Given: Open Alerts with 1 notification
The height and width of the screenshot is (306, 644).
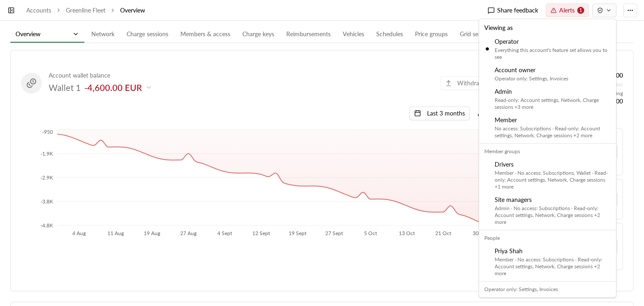Looking at the screenshot, I should coord(567,10).
